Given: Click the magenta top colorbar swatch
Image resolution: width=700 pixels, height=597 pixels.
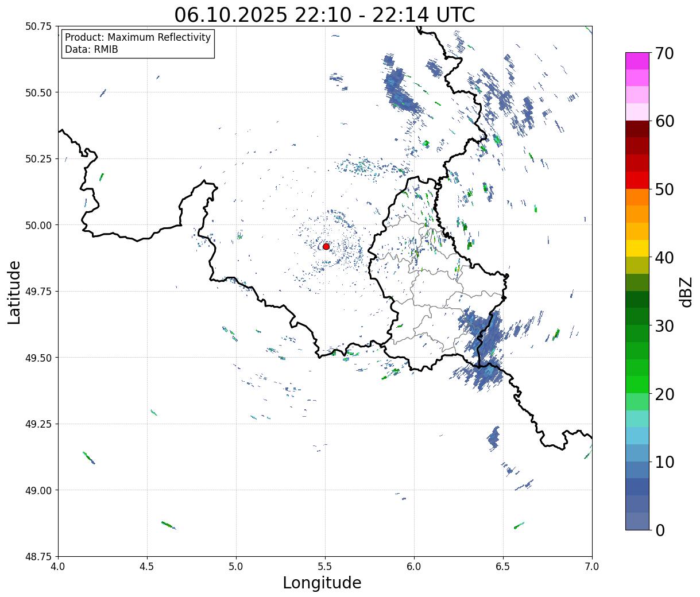Looking at the screenshot, I should point(637,61).
